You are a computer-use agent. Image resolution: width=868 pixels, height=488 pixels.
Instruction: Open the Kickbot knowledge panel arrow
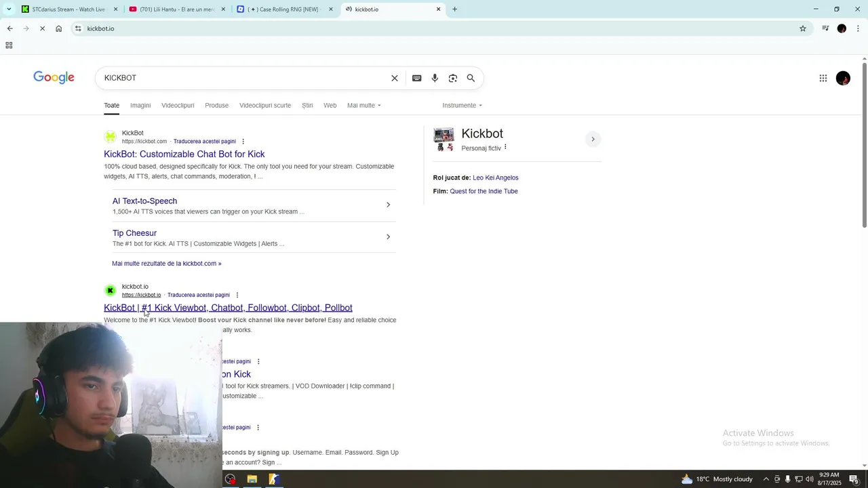point(593,139)
